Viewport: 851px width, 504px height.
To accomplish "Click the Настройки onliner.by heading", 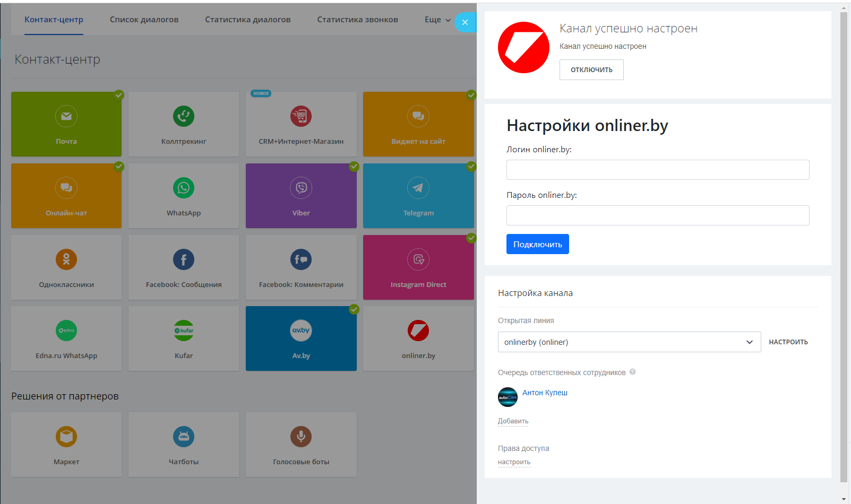I will tap(587, 126).
